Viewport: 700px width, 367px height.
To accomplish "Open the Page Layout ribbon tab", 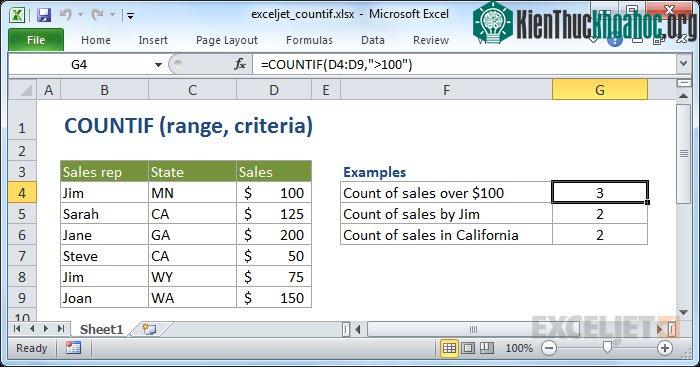I will click(x=227, y=40).
